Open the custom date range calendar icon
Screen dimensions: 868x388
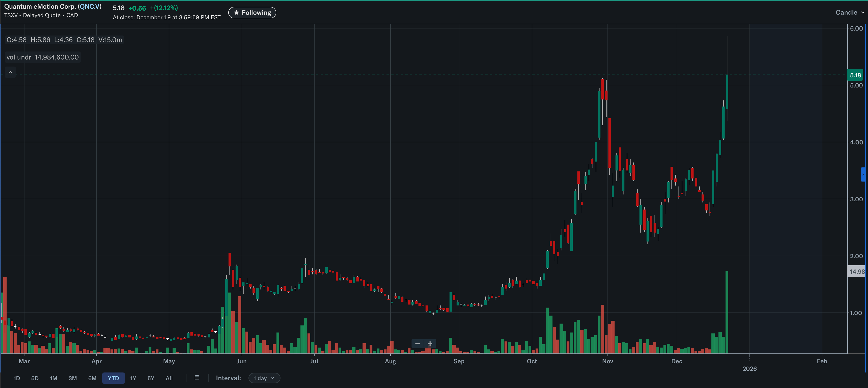[x=197, y=378]
